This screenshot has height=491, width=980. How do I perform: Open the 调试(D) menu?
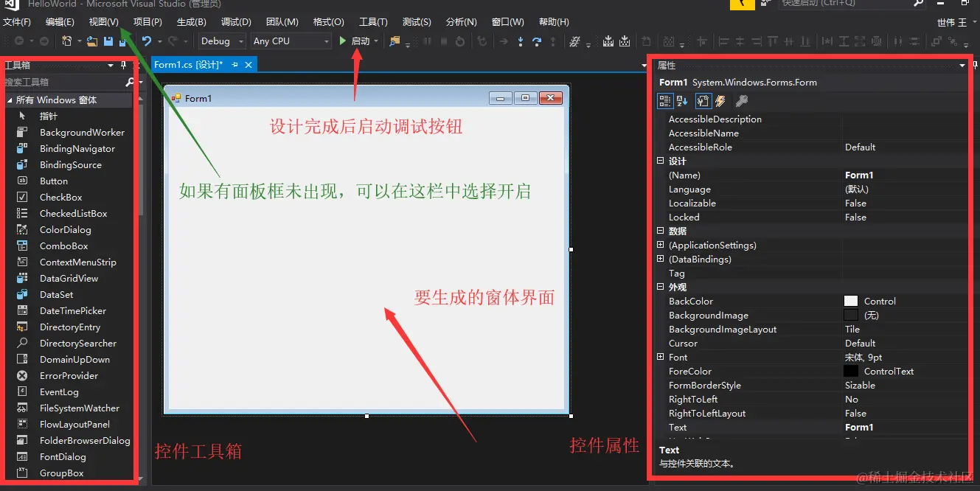click(236, 22)
